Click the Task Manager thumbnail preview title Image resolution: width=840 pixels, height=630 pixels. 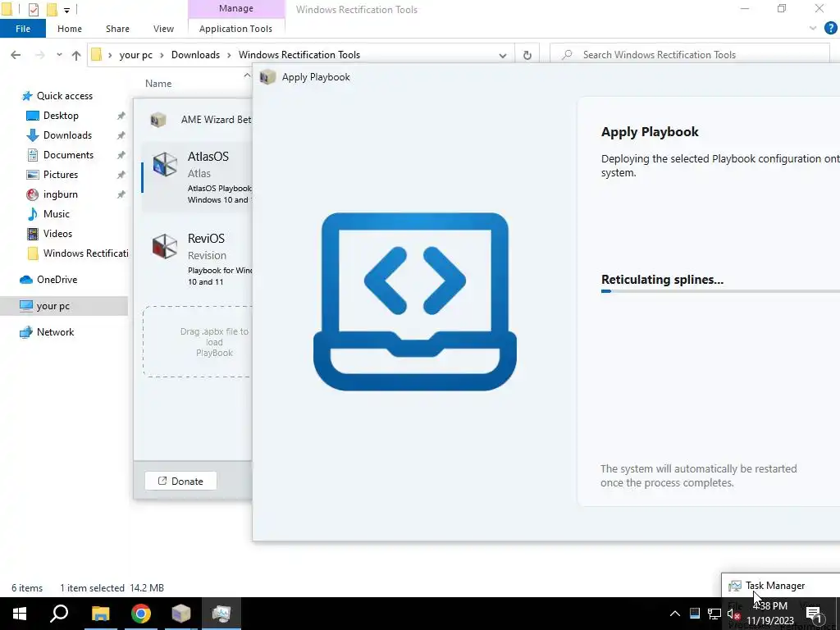774,586
